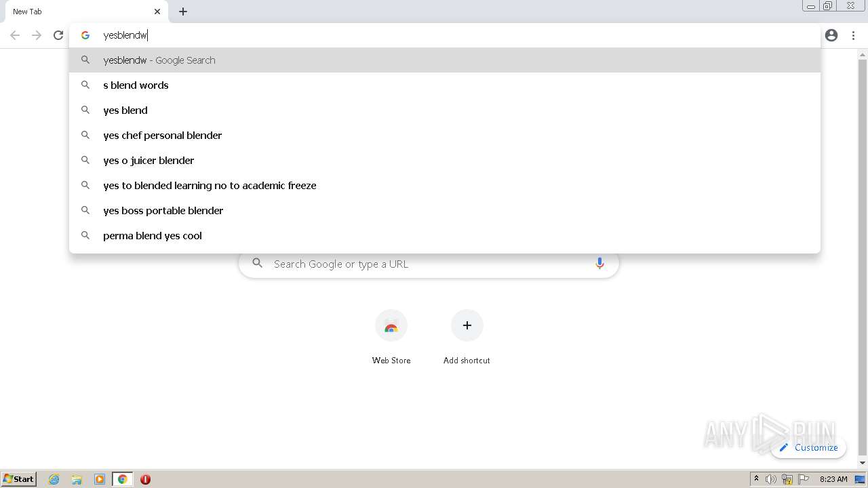Reload the current page
This screenshot has height=488, width=868.
58,35
